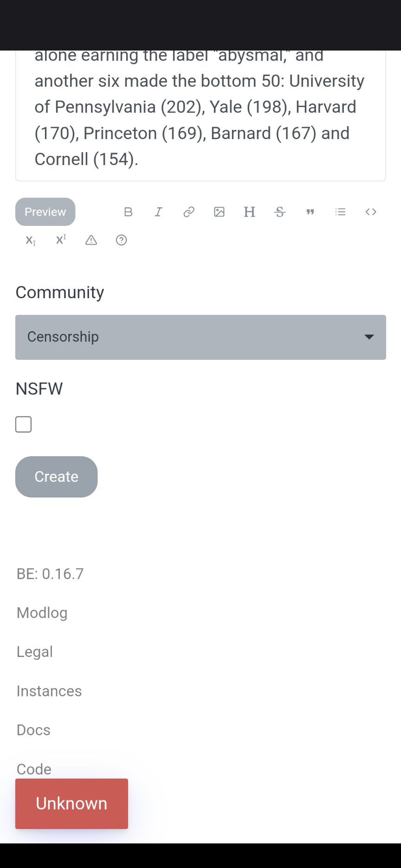Viewport: 401px width, 868px height.
Task: Switch to the Preview tab
Action: point(45,212)
